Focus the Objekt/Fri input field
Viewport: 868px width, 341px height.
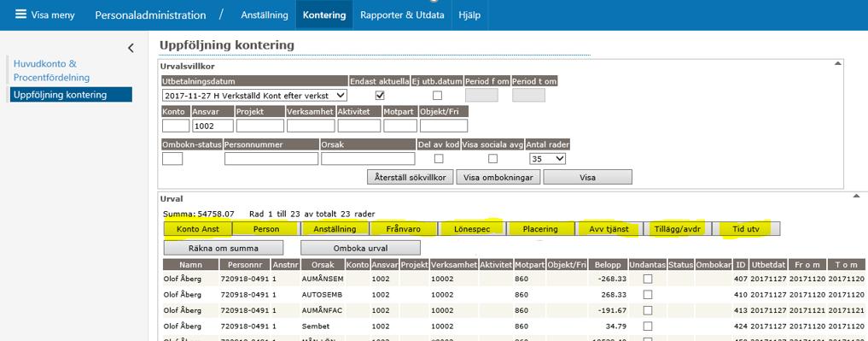[x=444, y=126]
